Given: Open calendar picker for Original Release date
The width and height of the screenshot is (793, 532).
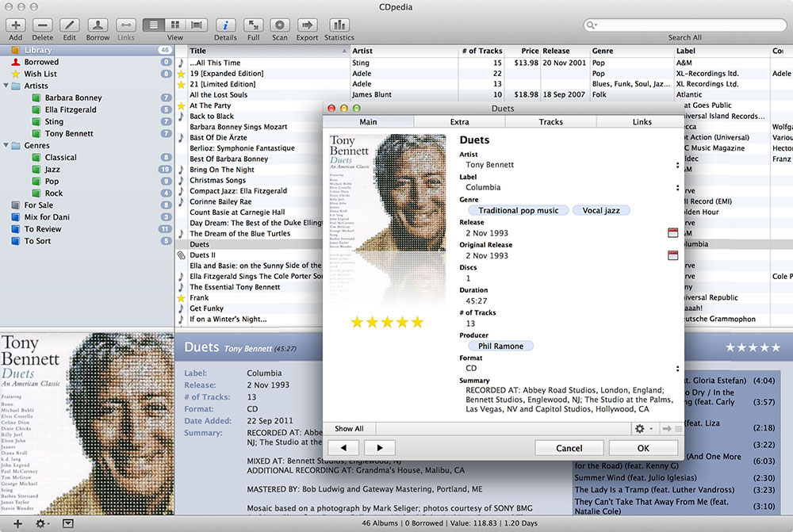Looking at the screenshot, I should coord(673,255).
